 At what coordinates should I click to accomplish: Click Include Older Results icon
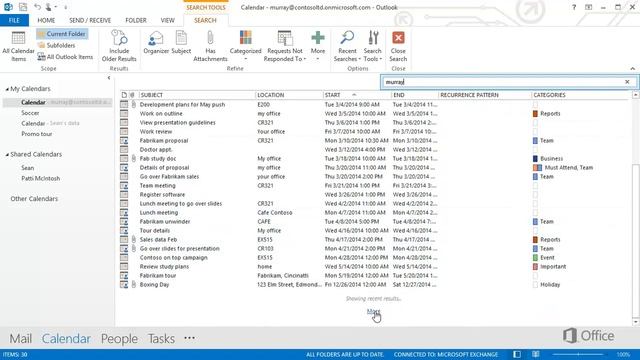pyautogui.click(x=119, y=46)
